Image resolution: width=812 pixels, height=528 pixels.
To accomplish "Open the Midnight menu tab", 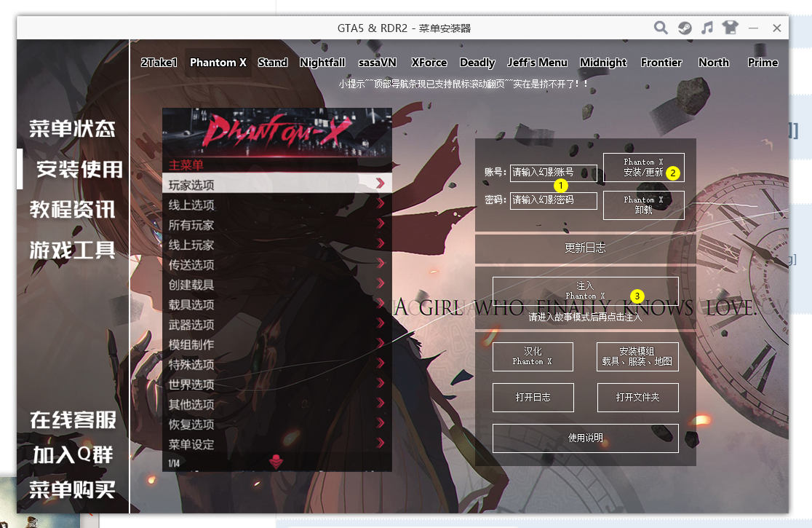I will coord(603,63).
